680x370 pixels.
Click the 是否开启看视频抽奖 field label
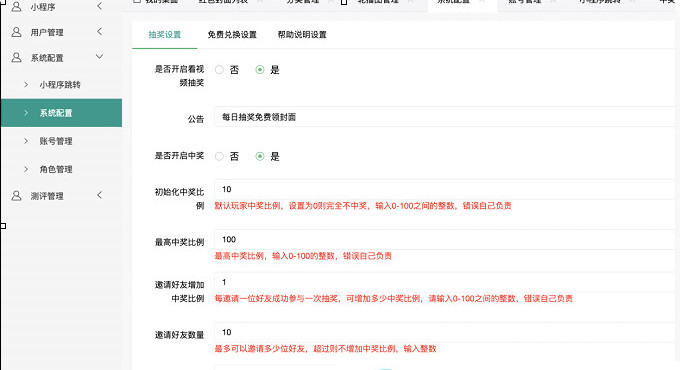coord(180,76)
